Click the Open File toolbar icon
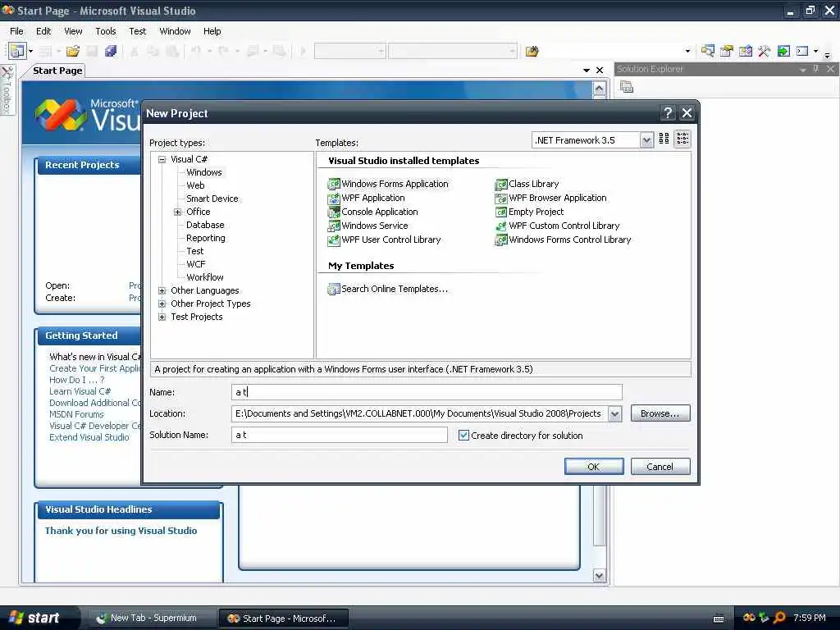Image resolution: width=840 pixels, height=630 pixels. coord(73,52)
